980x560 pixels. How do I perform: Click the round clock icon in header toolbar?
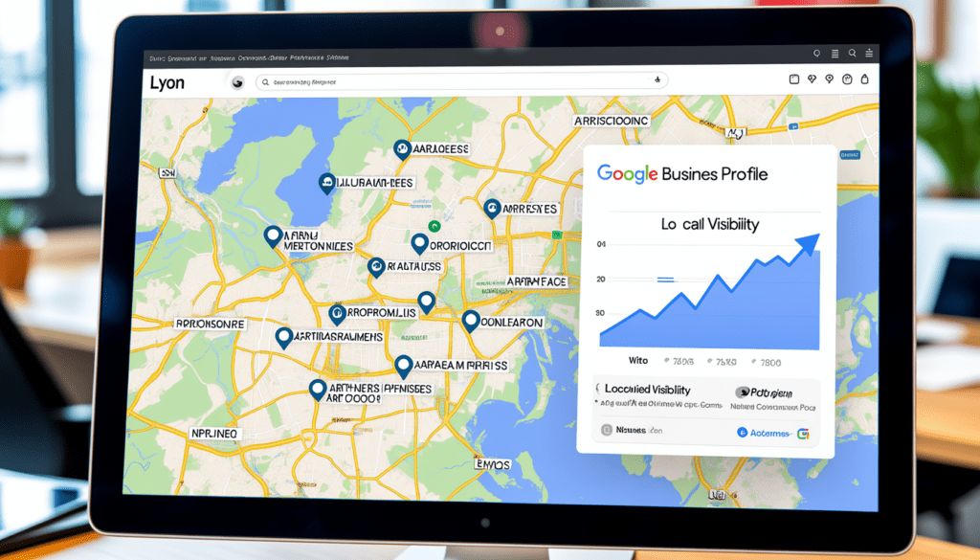point(847,79)
